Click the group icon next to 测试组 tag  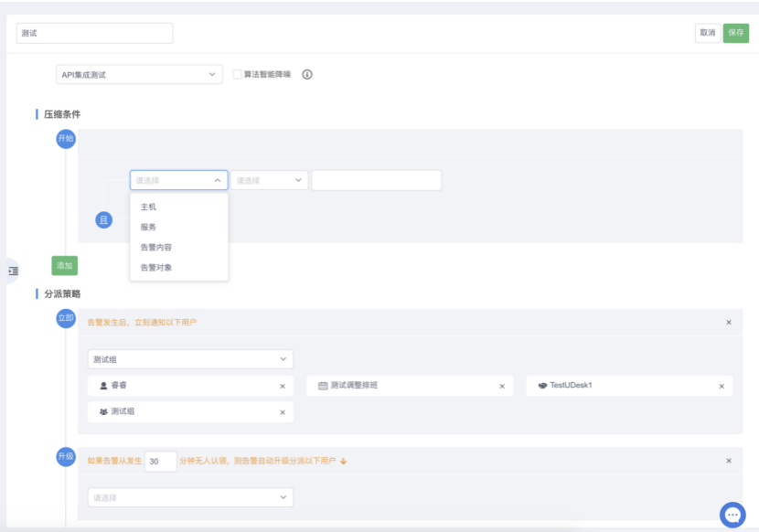(x=103, y=412)
